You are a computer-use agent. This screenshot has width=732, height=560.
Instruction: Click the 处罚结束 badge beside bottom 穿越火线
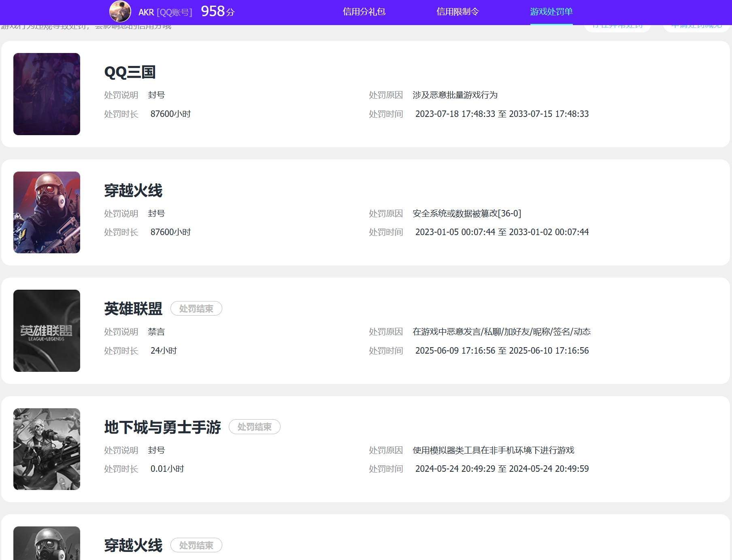tap(196, 545)
